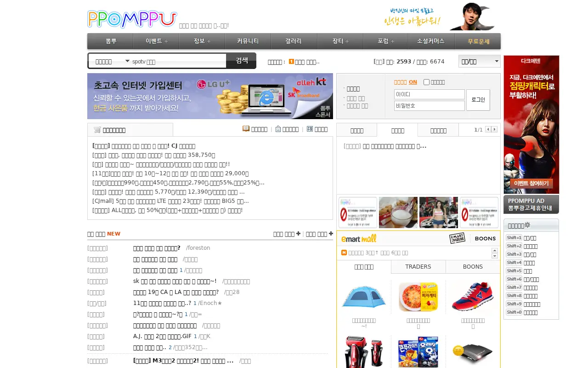Click the BOONS logo in emart header
Screen dimensions: 588x368
tap(485, 238)
